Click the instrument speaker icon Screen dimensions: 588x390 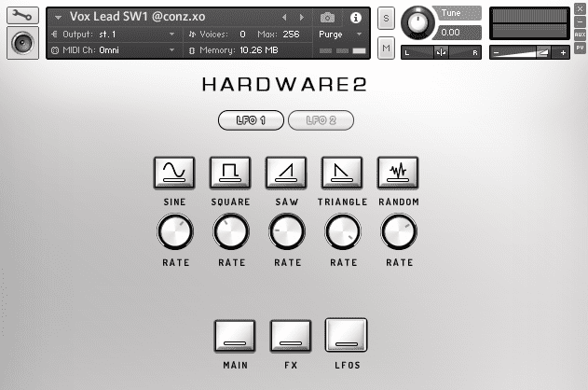coord(22,43)
